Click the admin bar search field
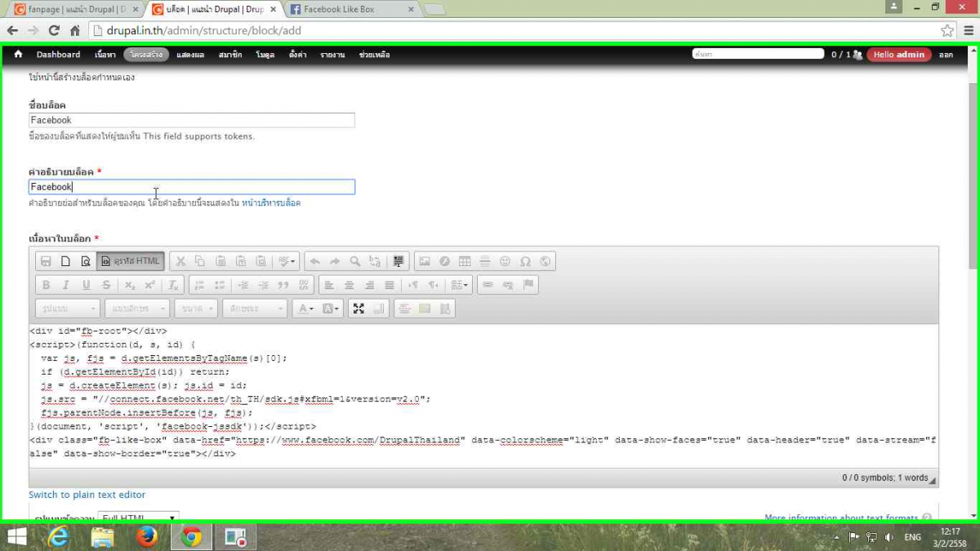 click(x=758, y=54)
